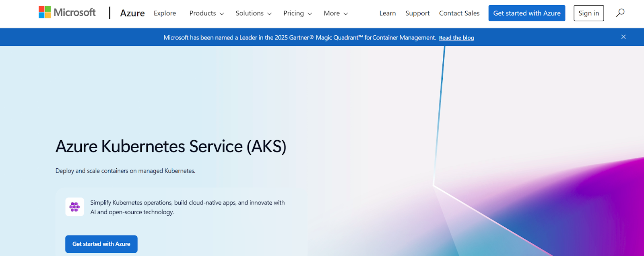
Task: Open the Azure home link
Action: pyautogui.click(x=132, y=13)
